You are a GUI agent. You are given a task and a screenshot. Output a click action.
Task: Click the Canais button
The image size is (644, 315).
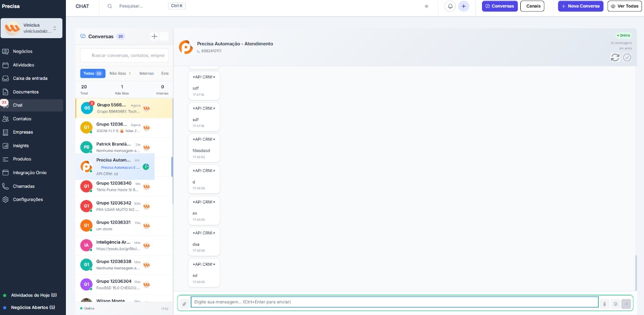point(533,6)
